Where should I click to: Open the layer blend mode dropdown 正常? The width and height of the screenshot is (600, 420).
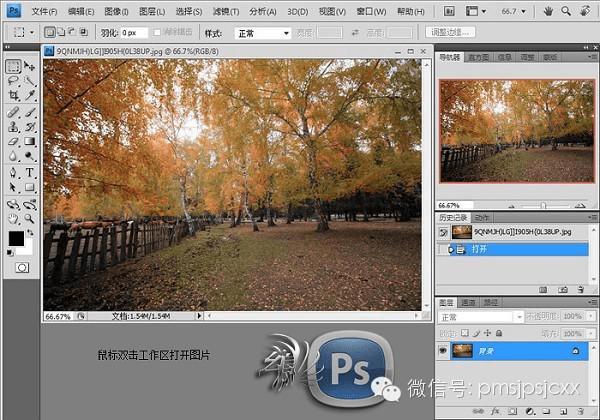pyautogui.click(x=480, y=317)
